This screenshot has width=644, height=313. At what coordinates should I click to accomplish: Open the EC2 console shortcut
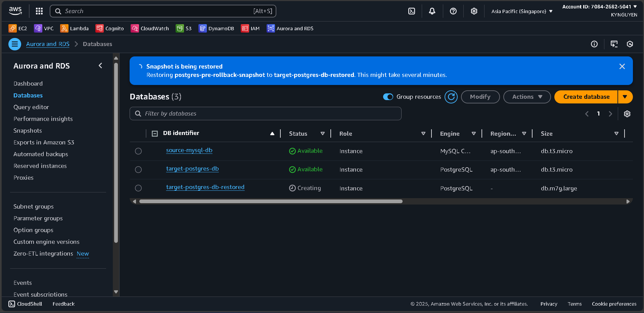click(x=17, y=28)
